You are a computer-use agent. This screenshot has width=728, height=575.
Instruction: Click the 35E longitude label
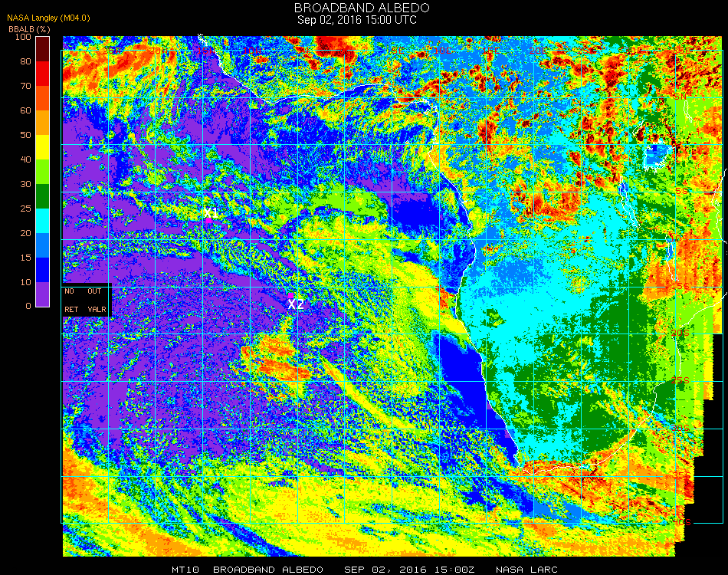point(680,50)
